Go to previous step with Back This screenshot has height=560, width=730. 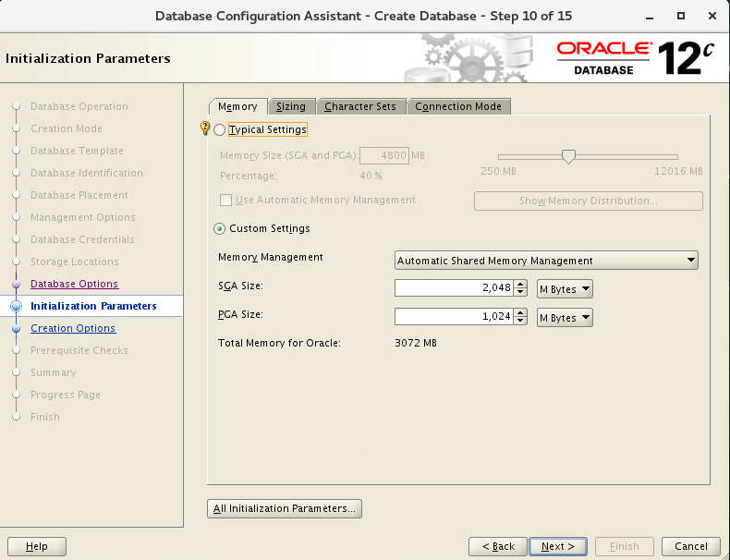pyautogui.click(x=498, y=546)
